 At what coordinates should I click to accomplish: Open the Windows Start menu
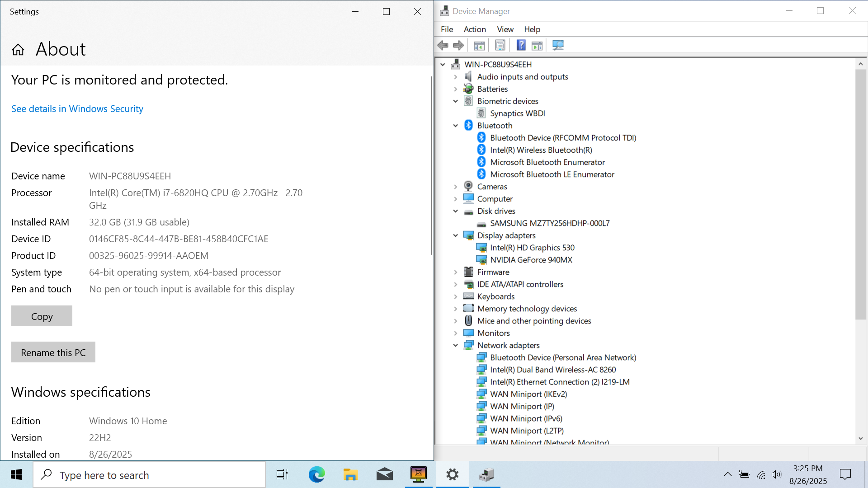16,475
